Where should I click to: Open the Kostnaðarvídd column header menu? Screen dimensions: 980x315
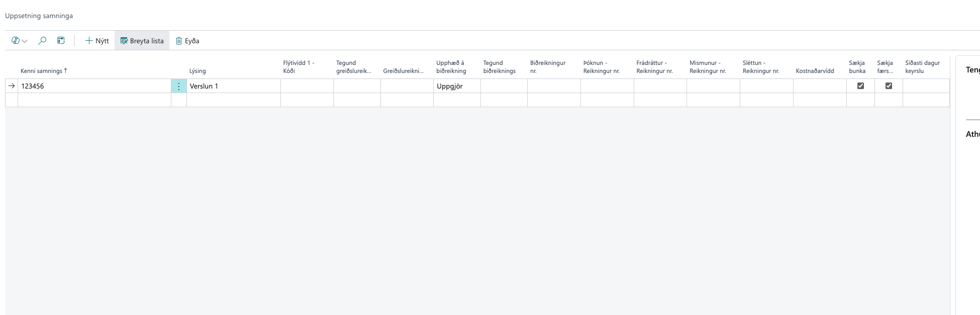tap(815, 71)
